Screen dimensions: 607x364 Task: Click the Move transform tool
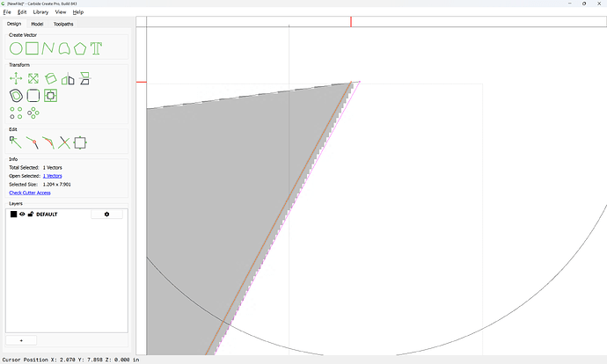pyautogui.click(x=16, y=78)
